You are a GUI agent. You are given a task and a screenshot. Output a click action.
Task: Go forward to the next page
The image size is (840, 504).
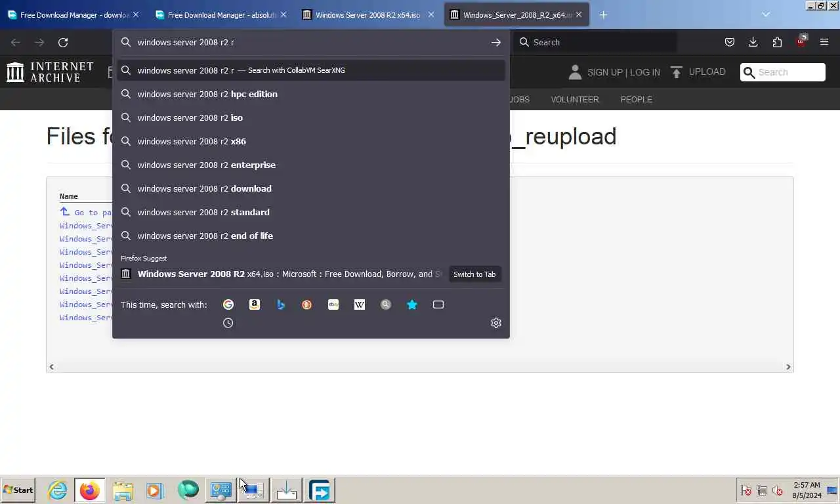[x=39, y=42]
